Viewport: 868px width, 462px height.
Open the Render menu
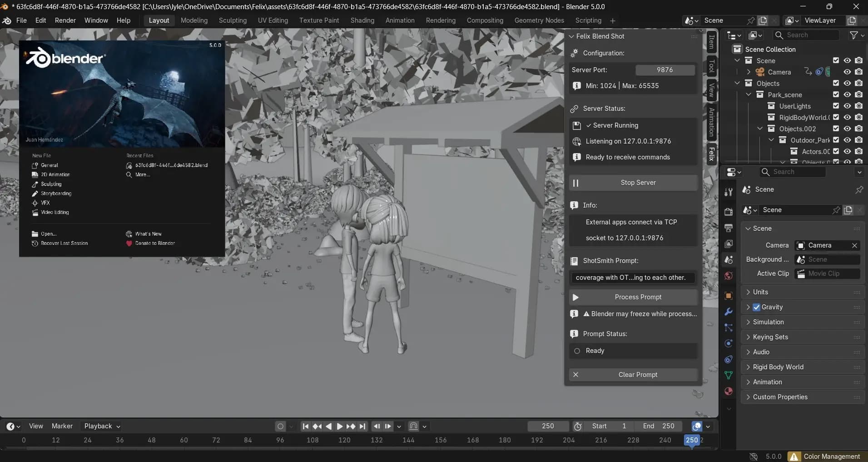pyautogui.click(x=65, y=20)
